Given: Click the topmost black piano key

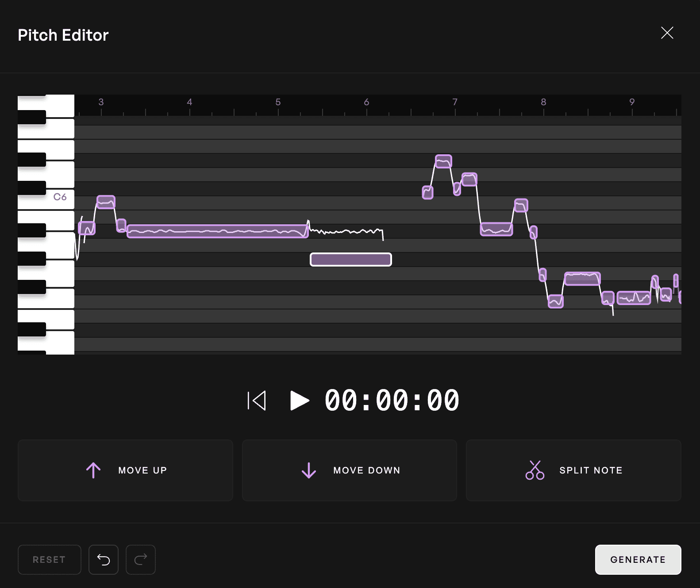Looking at the screenshot, I should click(32, 117).
